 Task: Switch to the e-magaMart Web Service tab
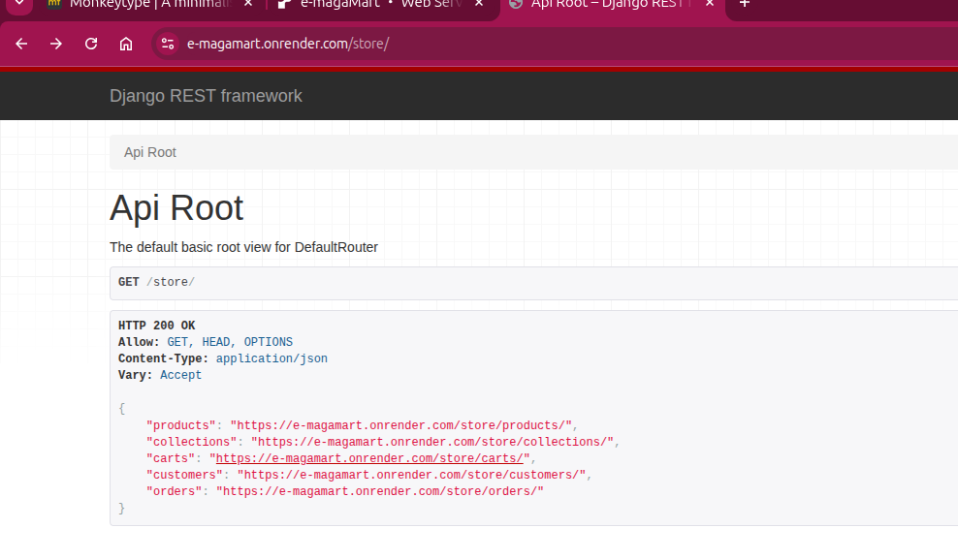(381, 5)
